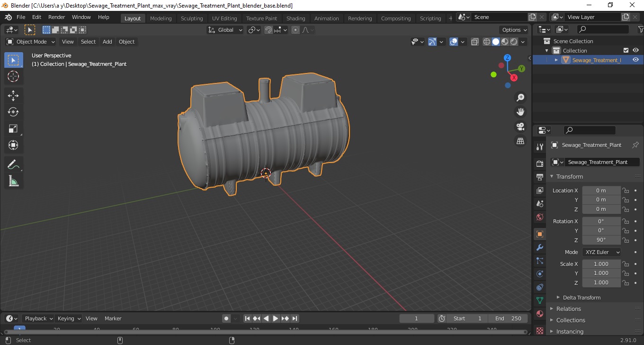Click the play animation button
The width and height of the screenshot is (644, 345).
[x=276, y=318]
